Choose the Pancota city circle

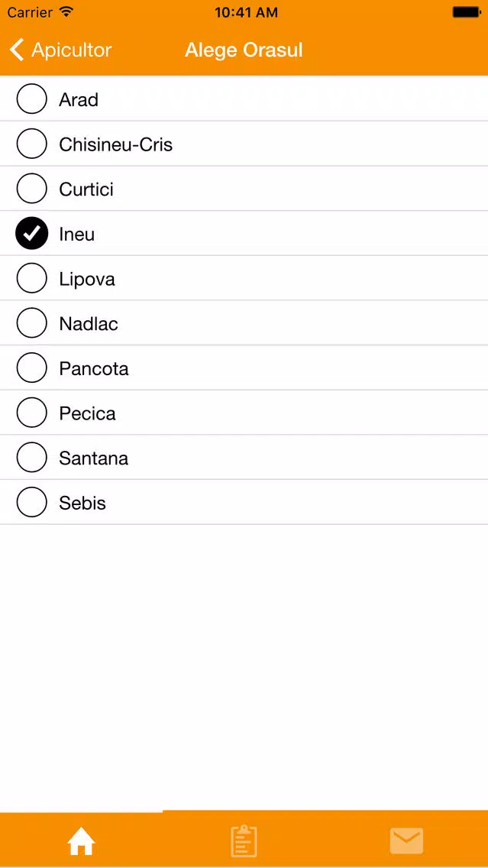31,368
